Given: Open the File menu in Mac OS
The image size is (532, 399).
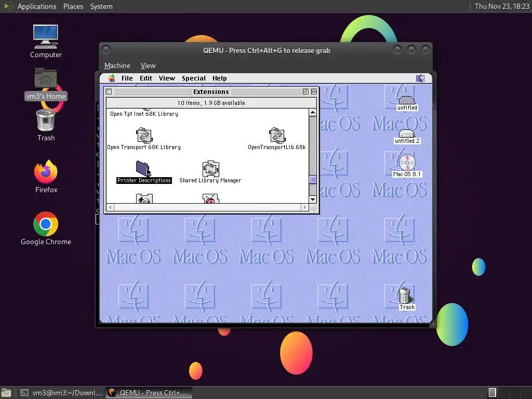Looking at the screenshot, I should 127,78.
